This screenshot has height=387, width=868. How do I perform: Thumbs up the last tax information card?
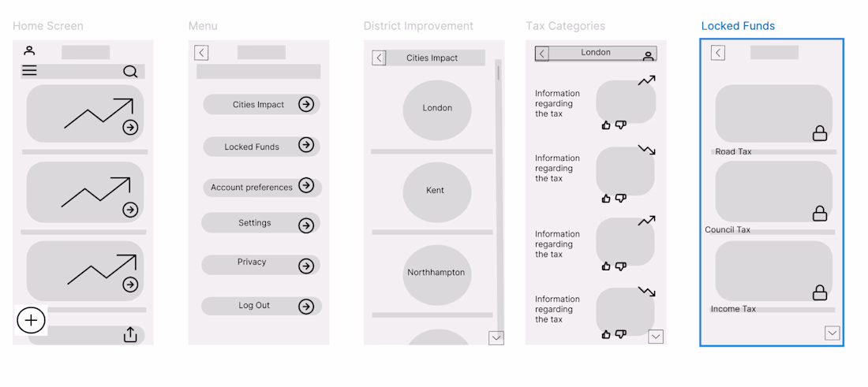[x=606, y=334]
